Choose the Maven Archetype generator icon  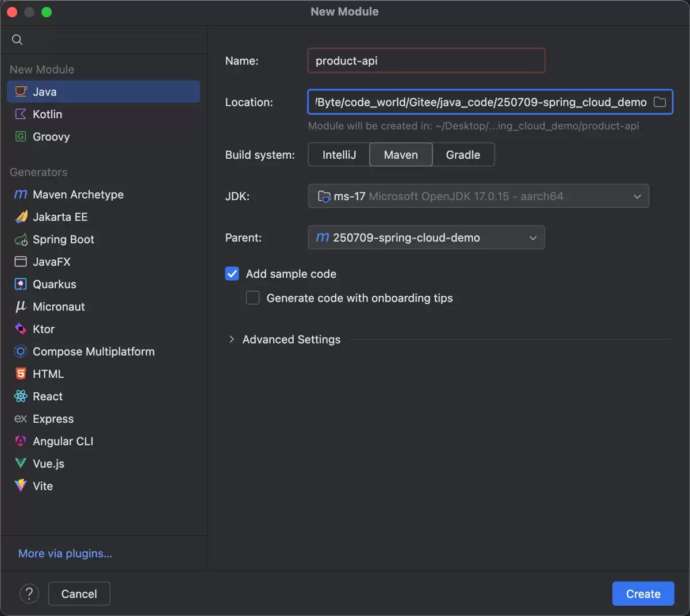click(21, 194)
